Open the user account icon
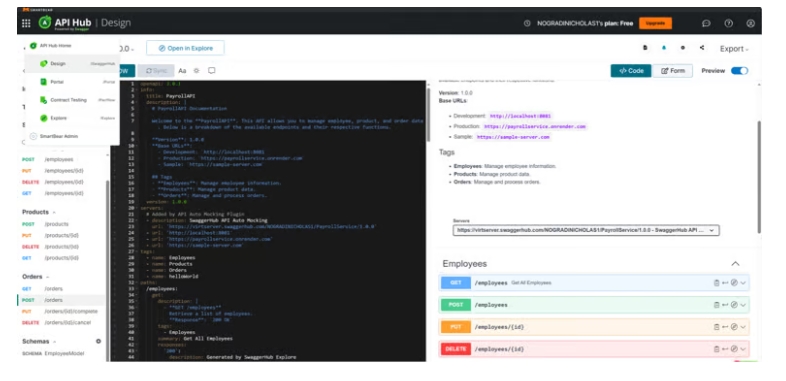Image resolution: width=786 pixels, height=381 pixels. [x=750, y=23]
